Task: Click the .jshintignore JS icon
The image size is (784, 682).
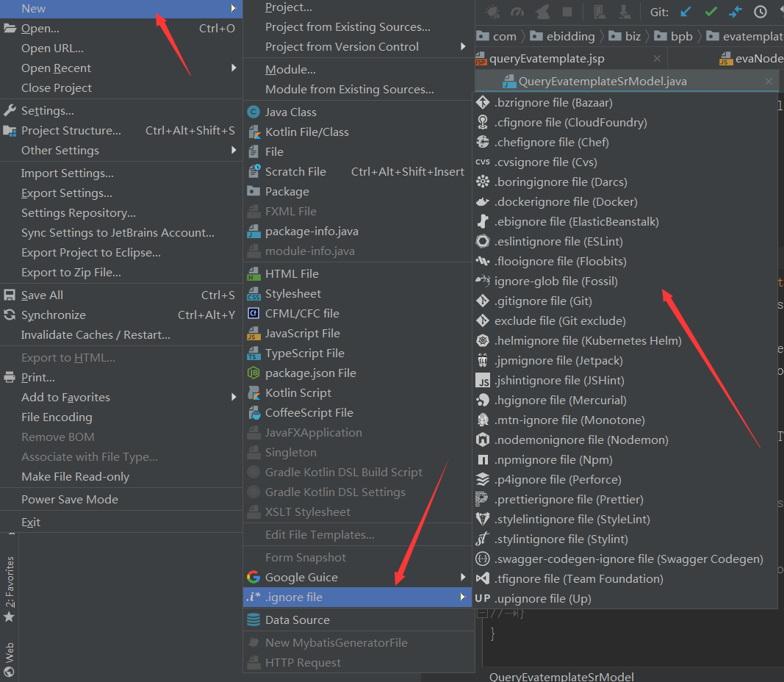Action: 483,381
